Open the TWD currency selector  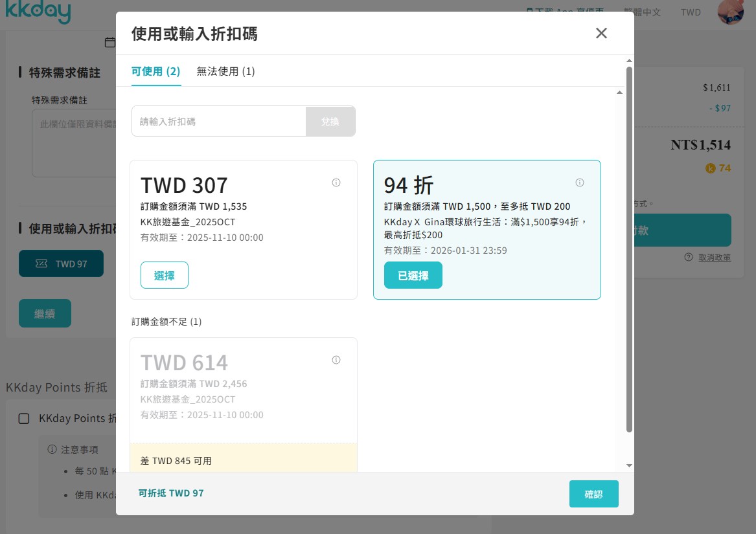(691, 12)
